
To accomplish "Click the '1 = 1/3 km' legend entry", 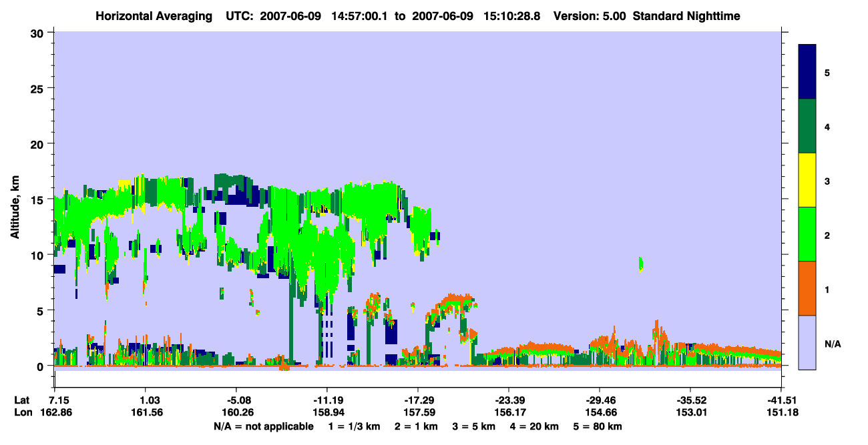I will click(x=355, y=426).
